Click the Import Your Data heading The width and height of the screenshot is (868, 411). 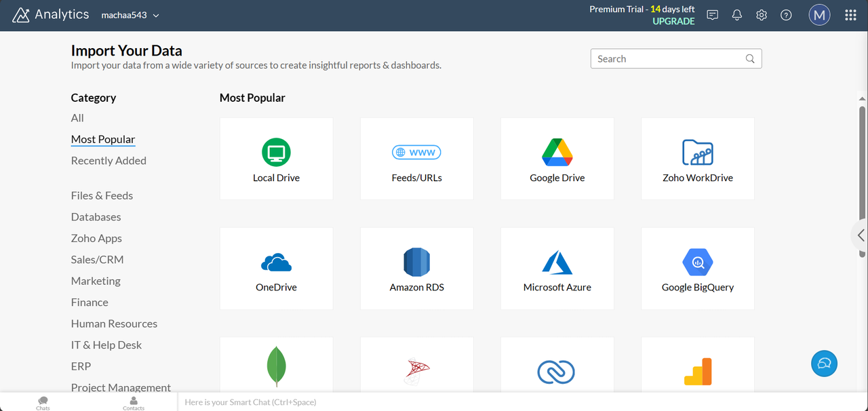pyautogui.click(x=127, y=50)
